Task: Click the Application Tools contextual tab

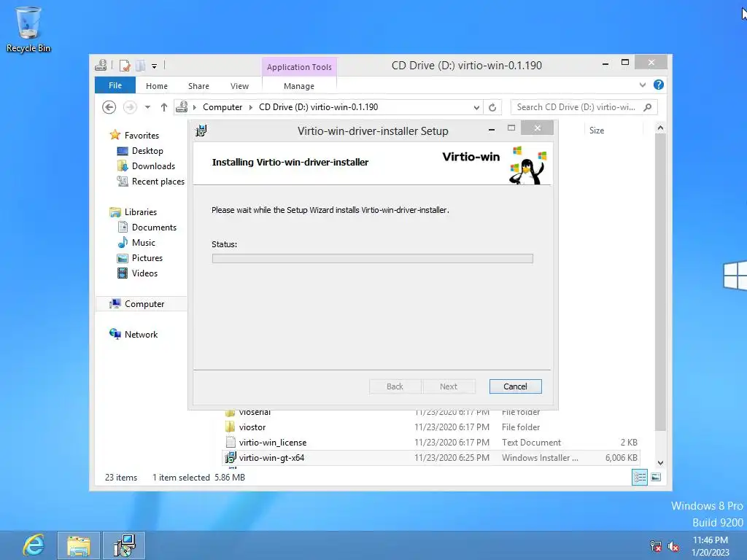Action: click(x=298, y=66)
